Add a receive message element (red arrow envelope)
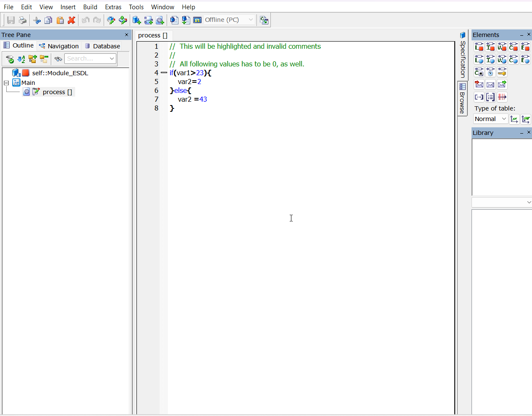This screenshot has height=416, width=532. tap(479, 85)
